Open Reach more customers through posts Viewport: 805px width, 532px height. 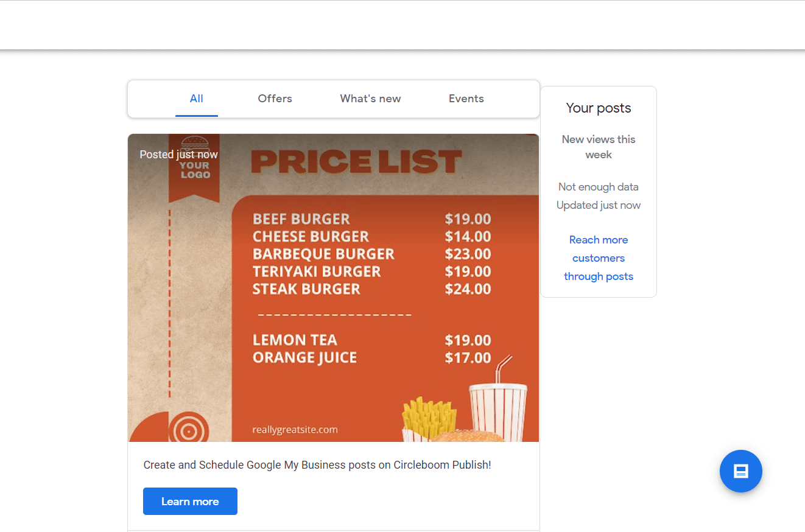coord(598,257)
